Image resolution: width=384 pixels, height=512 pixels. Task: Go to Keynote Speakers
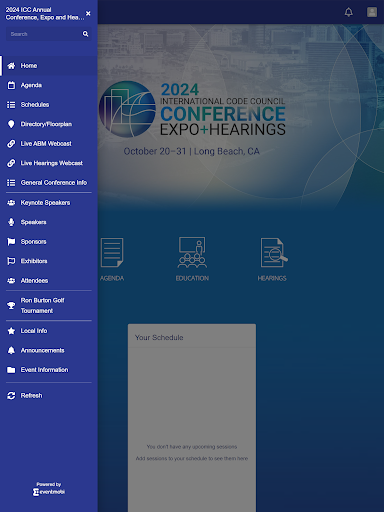pos(49,203)
